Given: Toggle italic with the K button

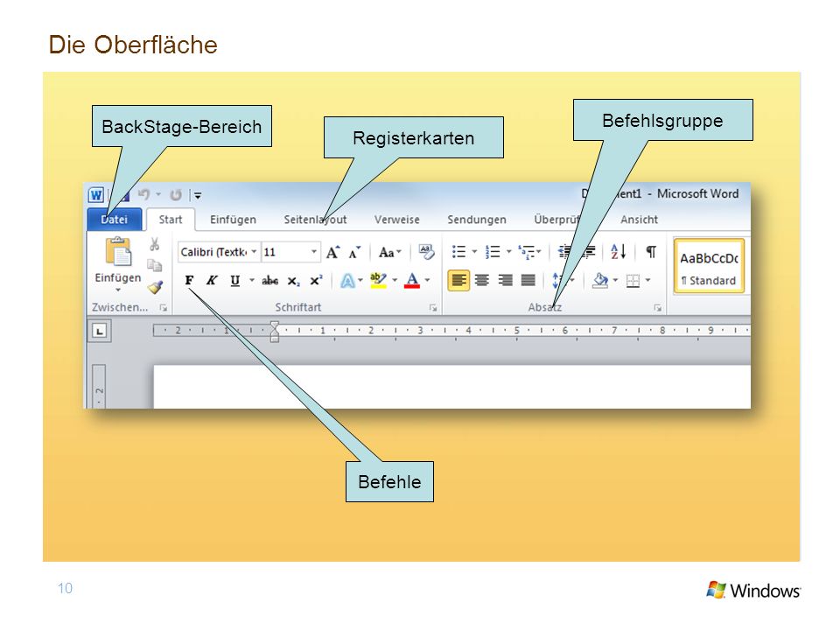Looking at the screenshot, I should point(212,280).
